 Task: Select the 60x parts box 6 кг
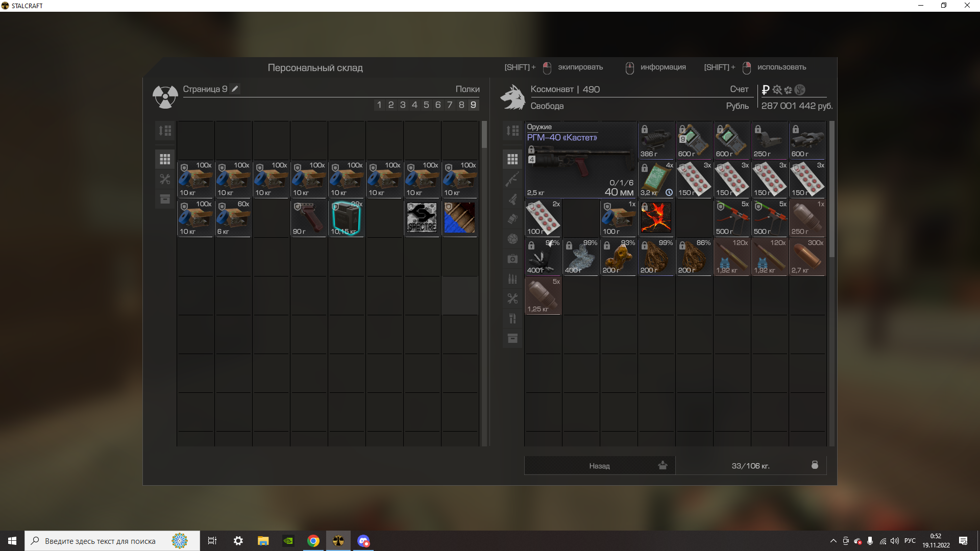(x=233, y=218)
